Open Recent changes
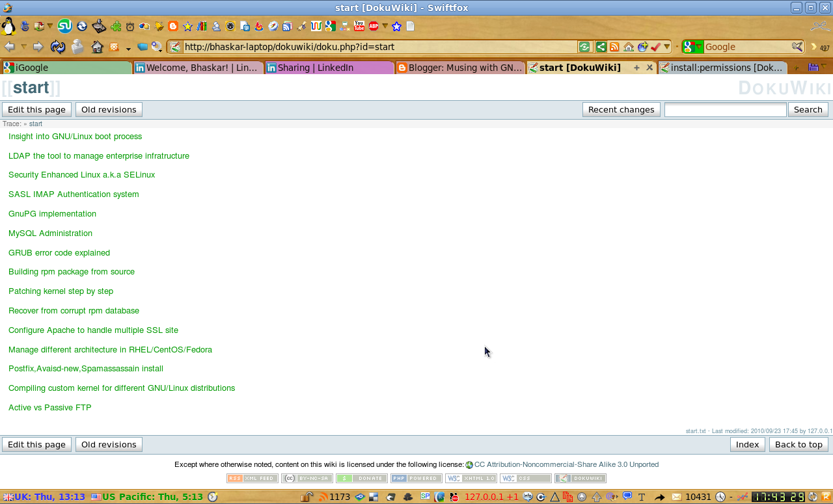833x504 pixels. pyautogui.click(x=621, y=109)
